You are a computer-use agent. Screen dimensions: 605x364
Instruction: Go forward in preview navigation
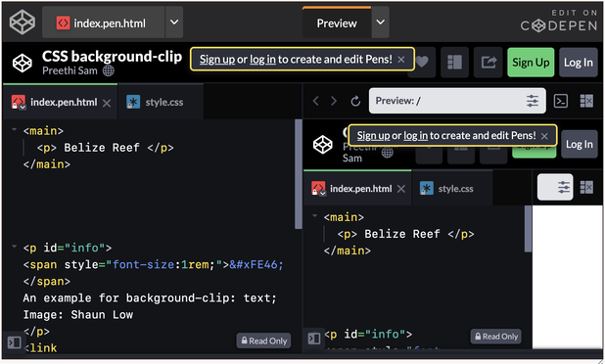[x=334, y=101]
